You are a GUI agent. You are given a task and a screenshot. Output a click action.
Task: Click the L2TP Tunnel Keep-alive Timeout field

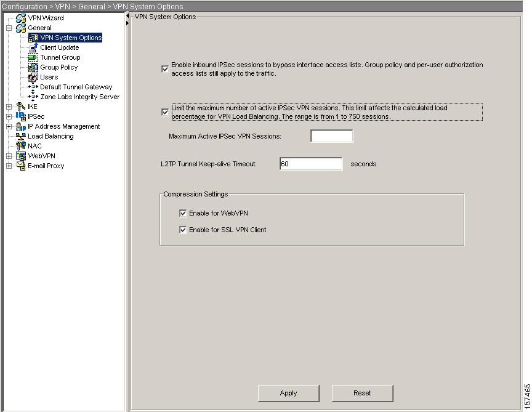(311, 164)
